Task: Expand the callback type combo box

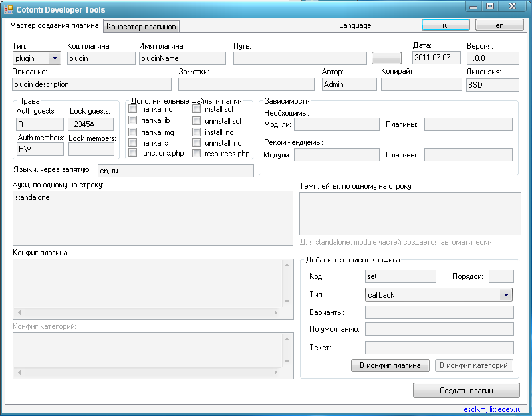Action: [x=506, y=294]
